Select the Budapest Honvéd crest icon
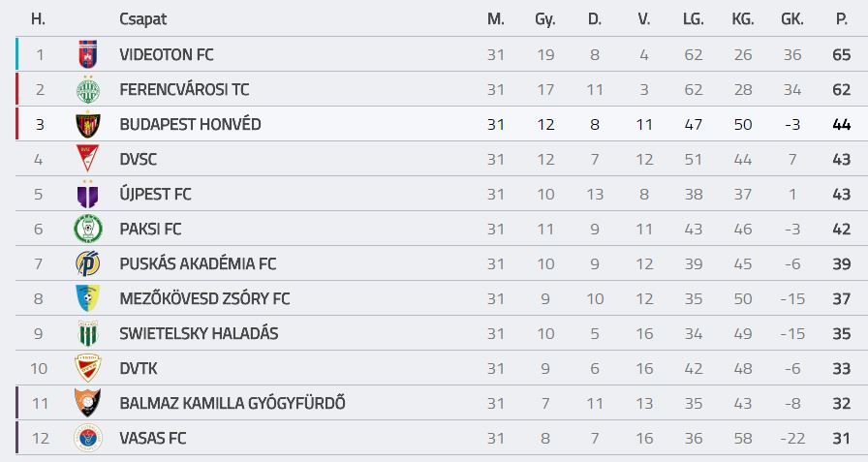Screen dimensions: 868x462 (88, 125)
